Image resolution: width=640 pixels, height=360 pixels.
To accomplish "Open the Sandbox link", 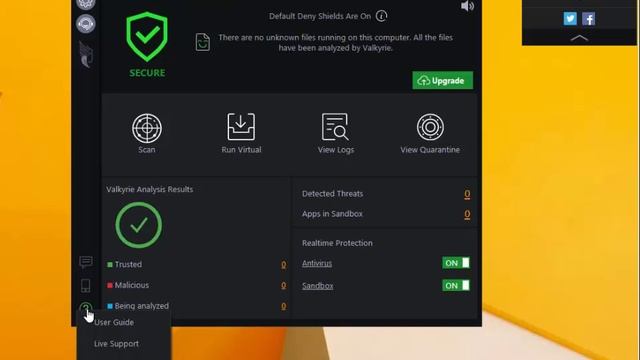I will (318, 286).
